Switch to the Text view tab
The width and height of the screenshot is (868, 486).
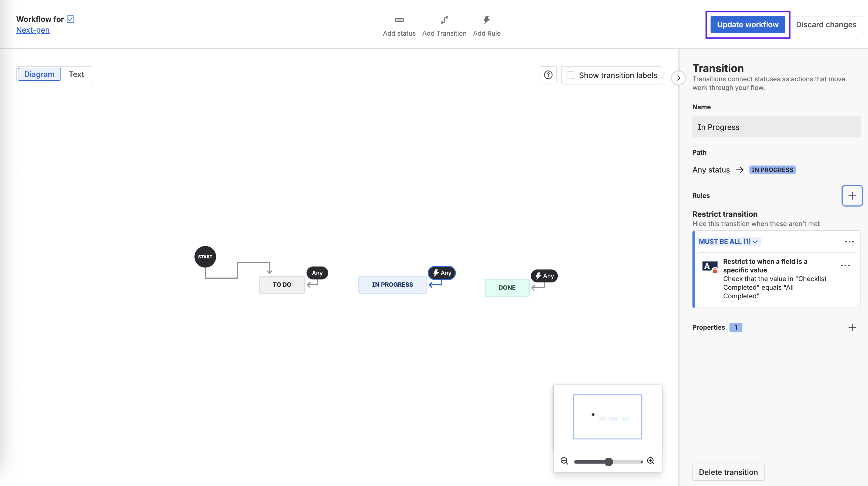pos(76,74)
